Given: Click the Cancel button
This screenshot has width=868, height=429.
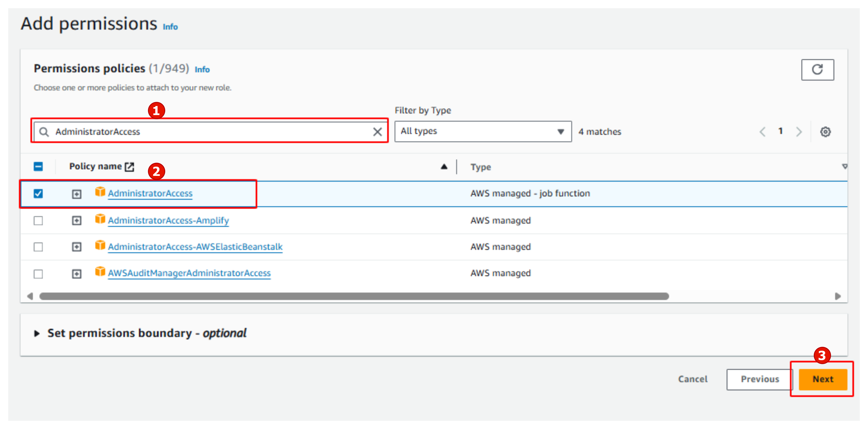Looking at the screenshot, I should coord(693,379).
